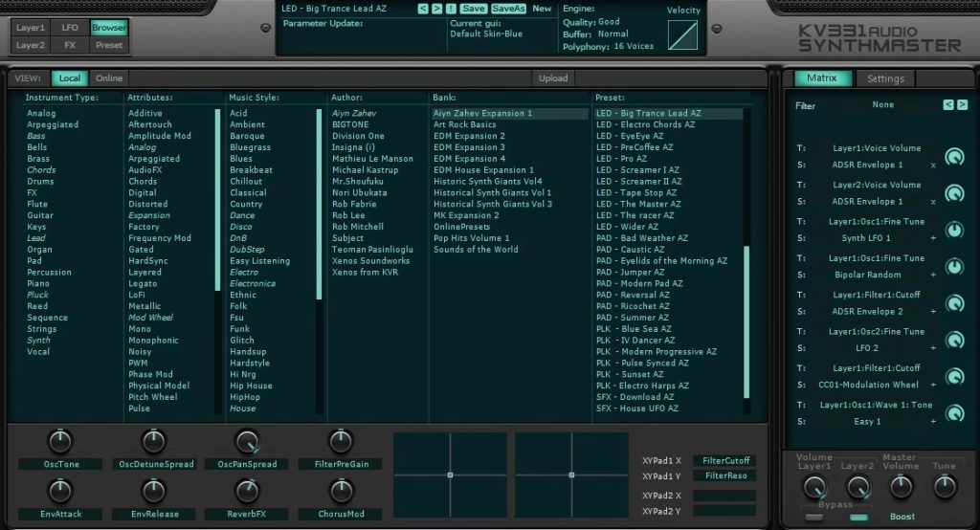Toggle the Layer1 bypass switch

coord(813,518)
